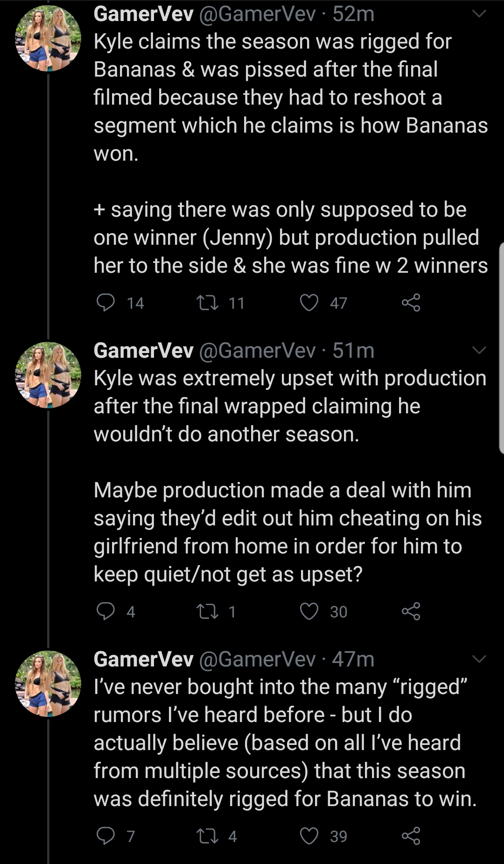Viewport: 504px width, 864px height.
Task: Reply to the 51m tweet with 4 replies
Action: [105, 611]
